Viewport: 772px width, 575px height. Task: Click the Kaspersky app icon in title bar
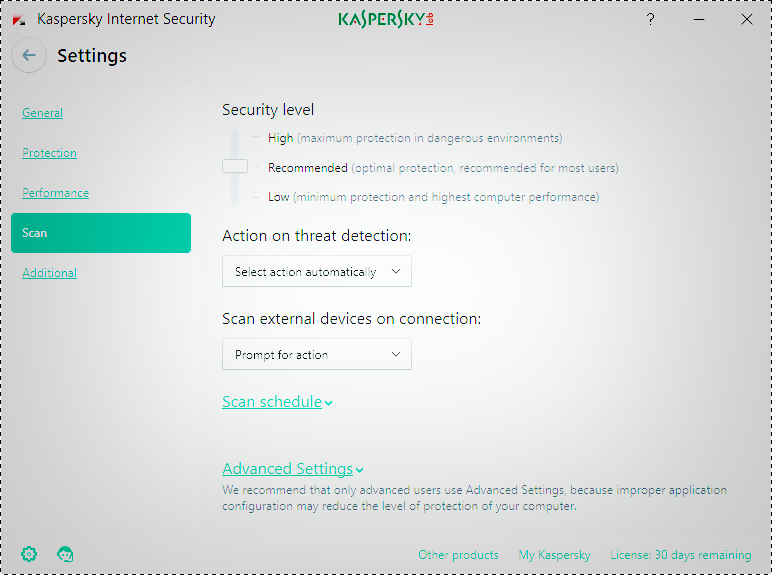[x=19, y=19]
